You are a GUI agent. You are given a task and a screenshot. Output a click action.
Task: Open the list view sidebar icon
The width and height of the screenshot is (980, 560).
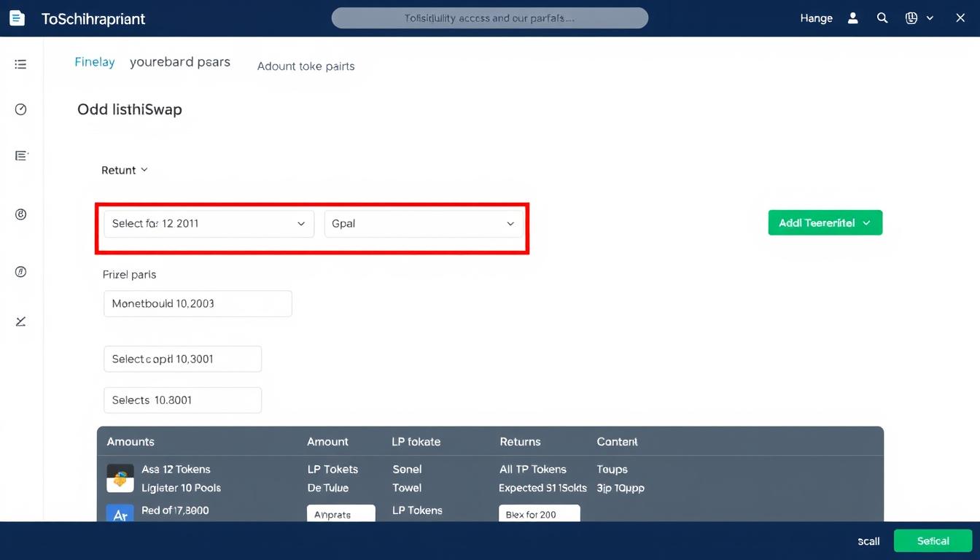tap(20, 63)
